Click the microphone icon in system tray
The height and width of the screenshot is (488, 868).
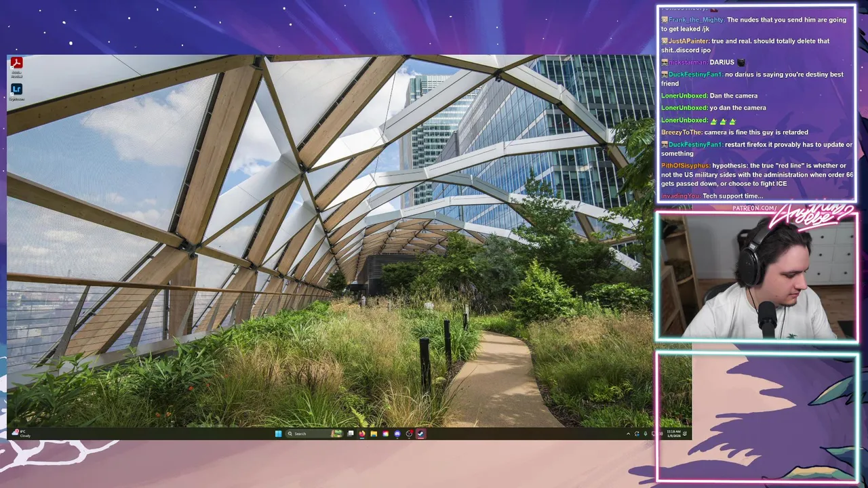[x=646, y=434]
